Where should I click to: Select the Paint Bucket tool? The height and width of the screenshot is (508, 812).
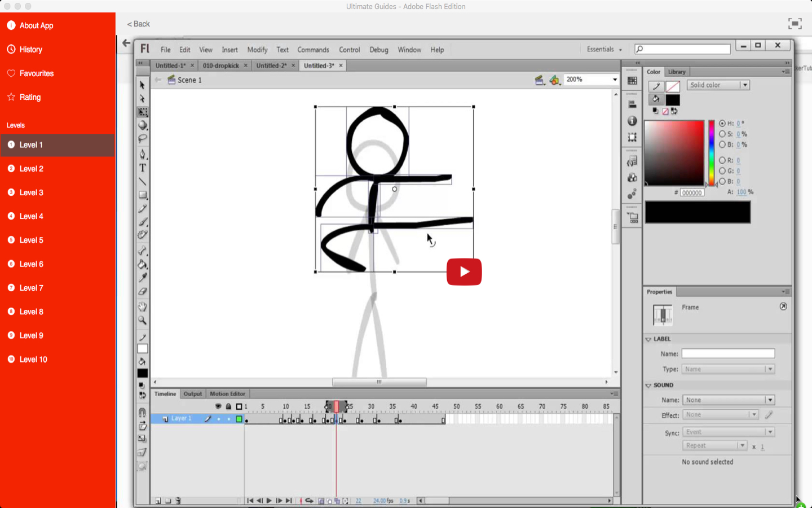coord(143,264)
